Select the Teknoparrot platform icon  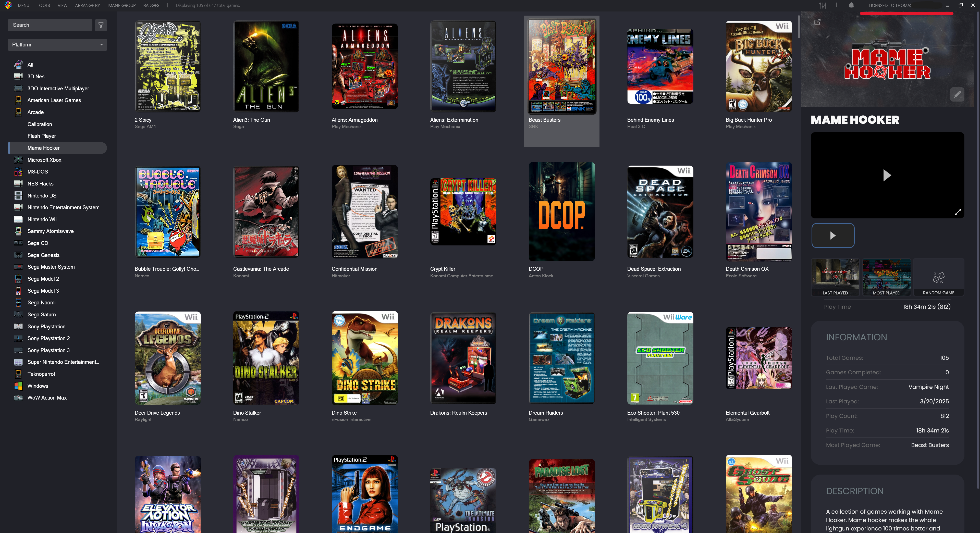pyautogui.click(x=18, y=374)
